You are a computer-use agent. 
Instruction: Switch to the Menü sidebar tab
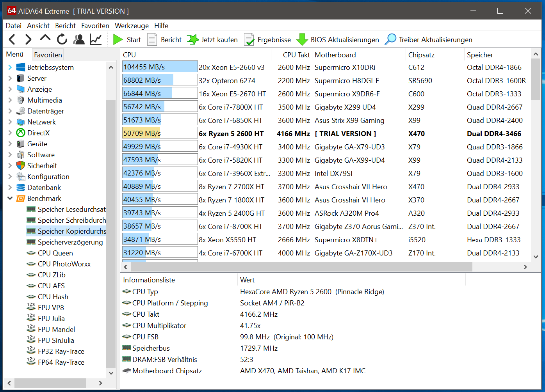[15, 54]
